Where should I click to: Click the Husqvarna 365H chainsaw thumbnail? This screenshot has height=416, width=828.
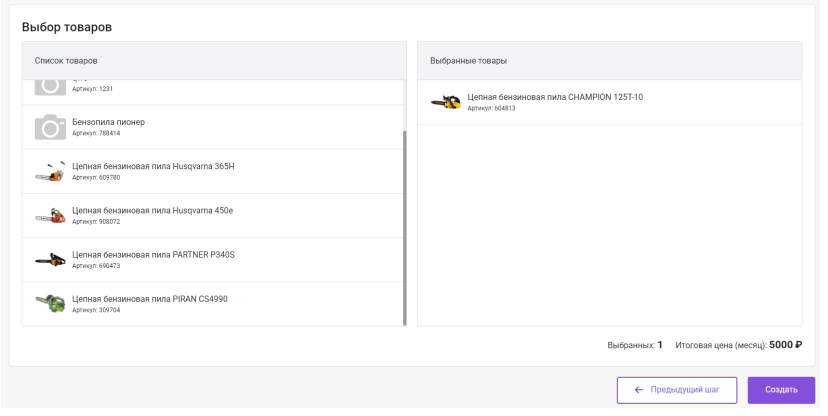pyautogui.click(x=50, y=172)
